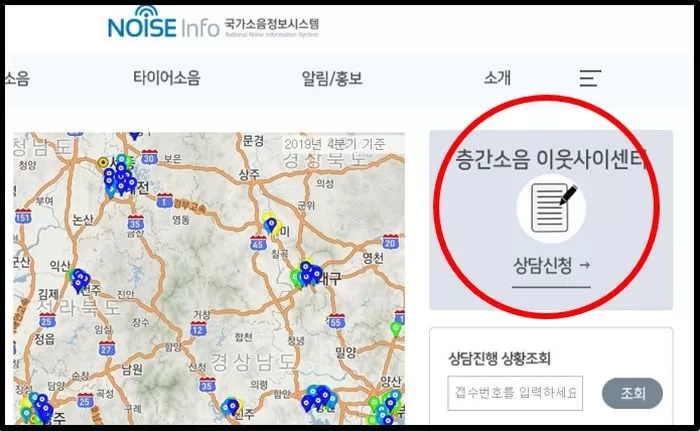Screen dimensions: 700x431
Task: Click the blue marker cluster at 대전
Action: (120, 179)
